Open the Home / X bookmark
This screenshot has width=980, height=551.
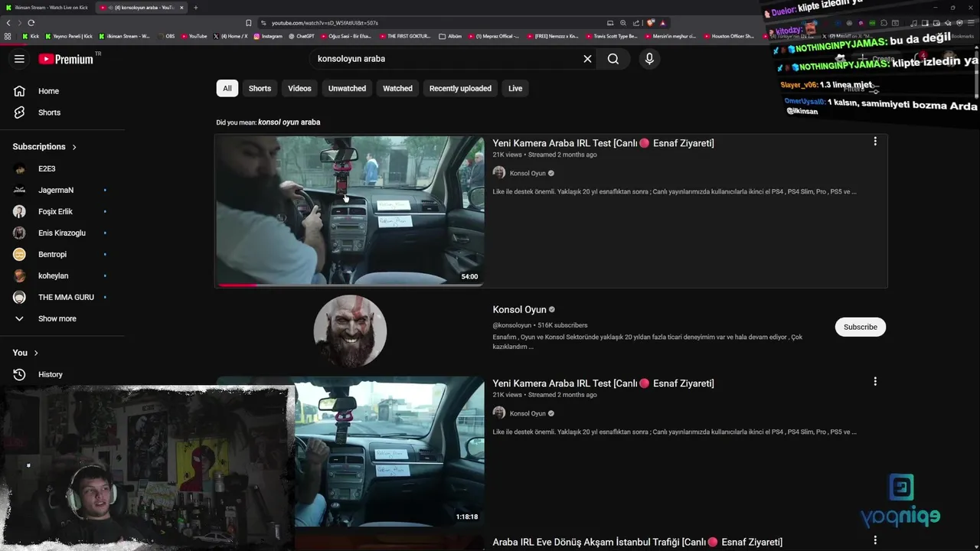[230, 36]
